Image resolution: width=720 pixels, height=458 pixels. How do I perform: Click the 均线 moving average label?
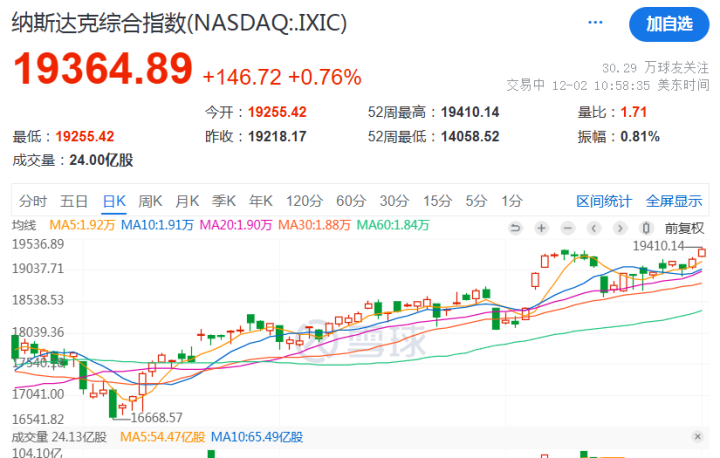pyautogui.click(x=24, y=225)
